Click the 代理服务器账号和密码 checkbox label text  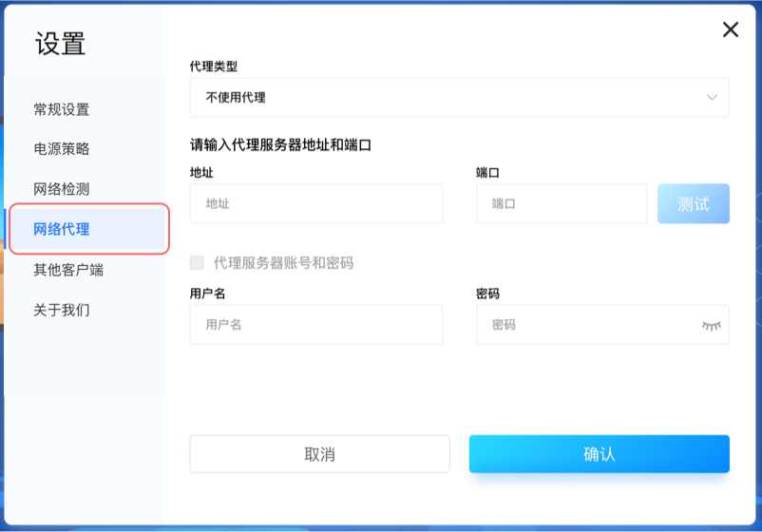click(x=283, y=263)
